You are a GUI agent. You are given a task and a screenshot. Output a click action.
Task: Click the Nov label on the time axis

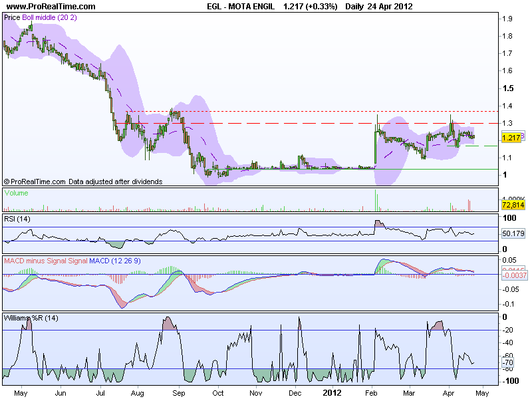[256, 393]
